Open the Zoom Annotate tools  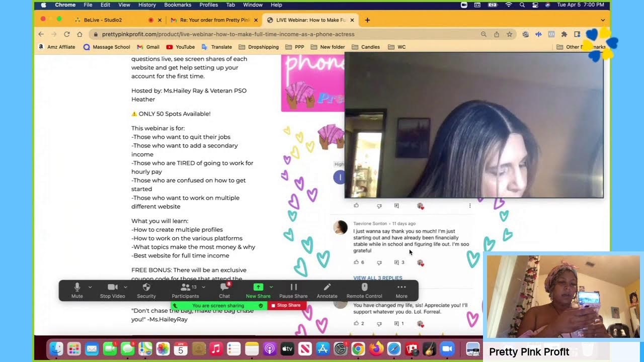[x=327, y=291]
